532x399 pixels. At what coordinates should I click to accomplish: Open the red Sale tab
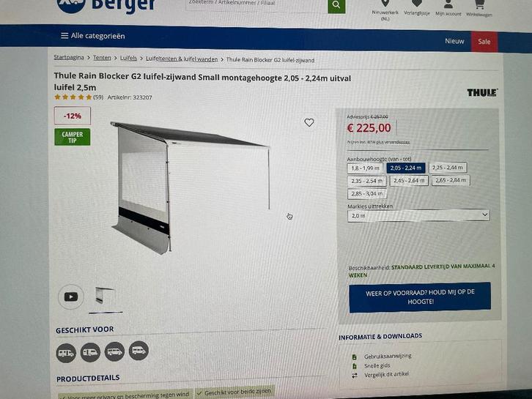point(484,42)
